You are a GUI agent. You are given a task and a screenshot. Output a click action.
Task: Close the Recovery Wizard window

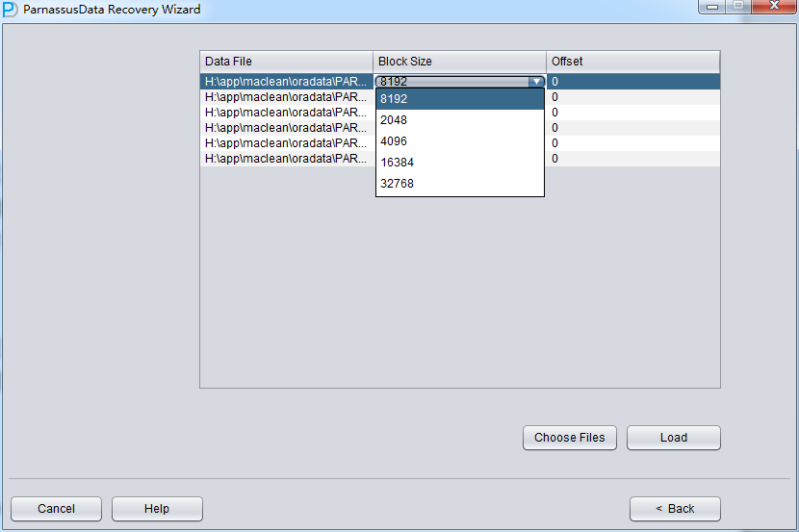(775, 7)
